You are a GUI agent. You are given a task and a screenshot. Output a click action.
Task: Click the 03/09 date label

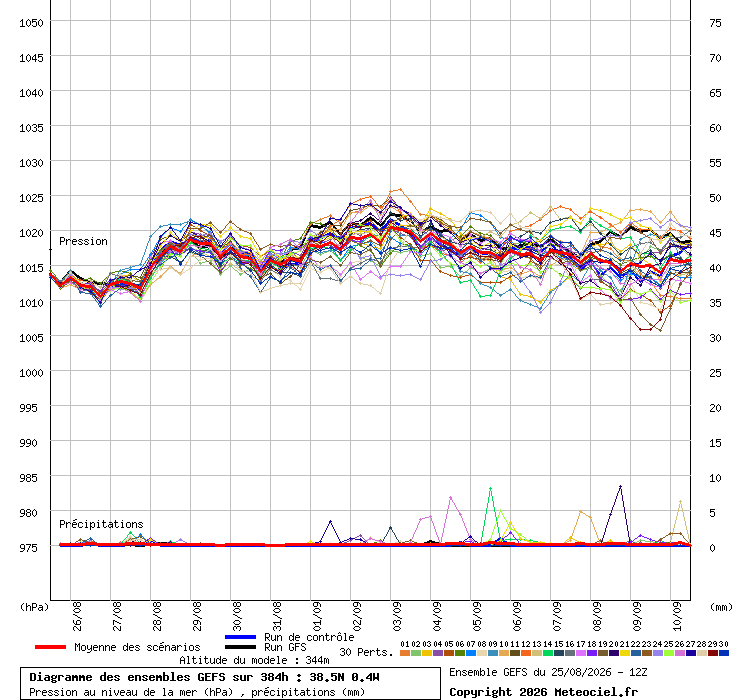(397, 616)
